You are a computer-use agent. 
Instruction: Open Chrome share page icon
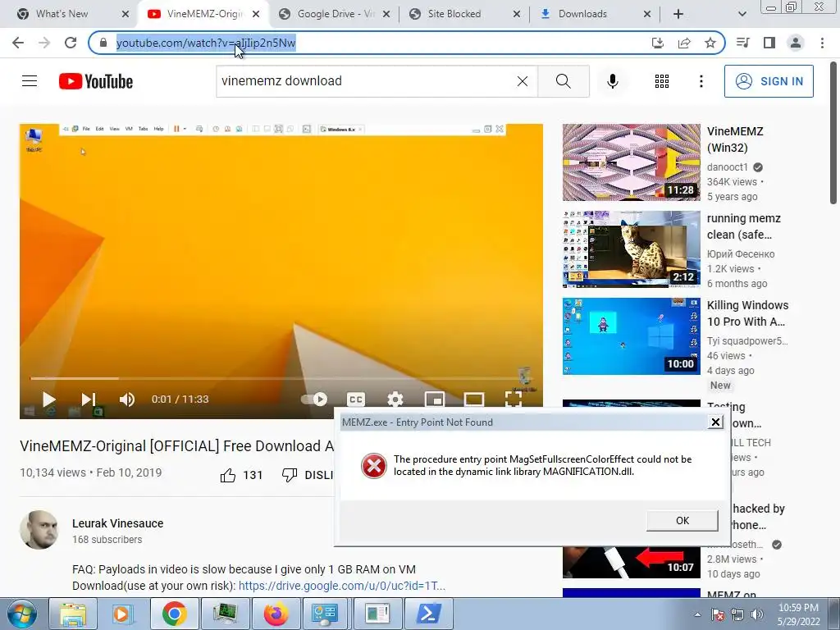click(x=684, y=43)
